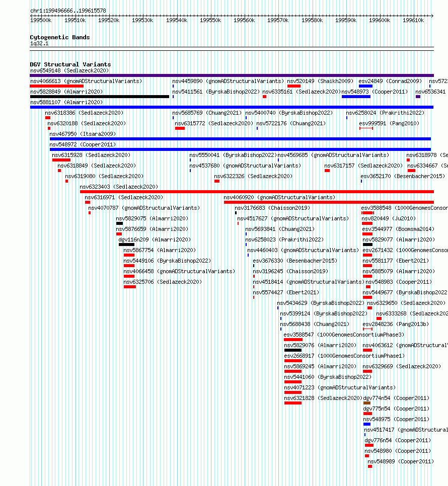Click brown bar for dgv774n54 (Cooper2011)
448x486 pixels.
pos(367,402)
